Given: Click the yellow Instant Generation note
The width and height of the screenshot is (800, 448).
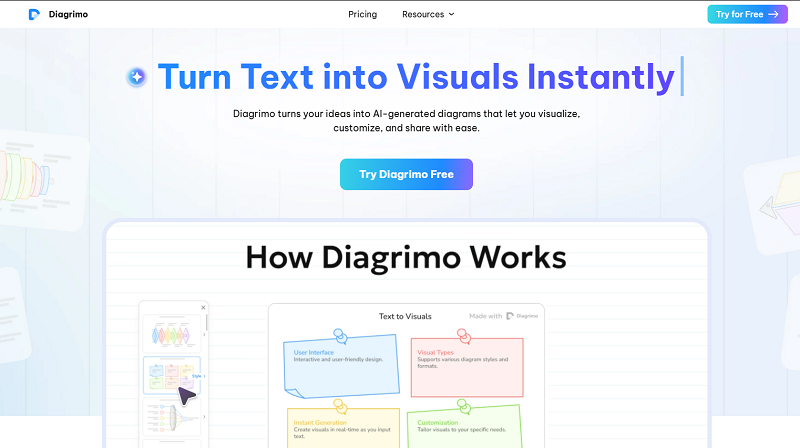Looking at the screenshot, I should coord(343,428).
